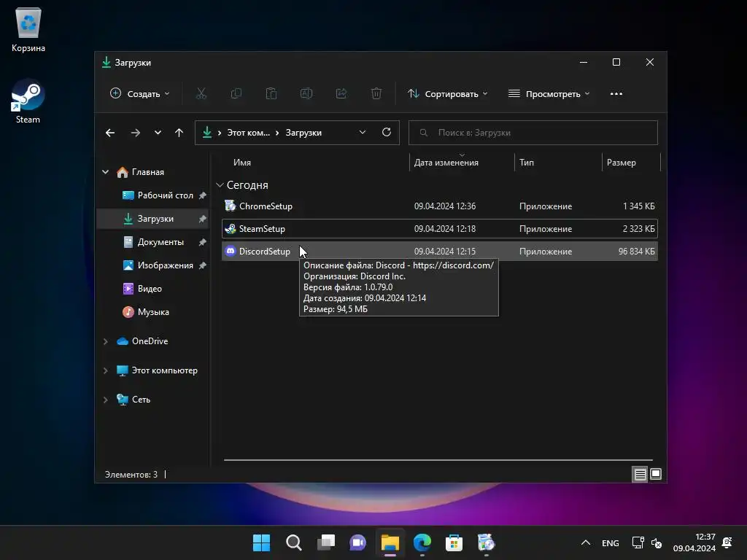The image size is (747, 560).
Task: Click the Cut scissors icon in toolbar
Action: pyautogui.click(x=201, y=94)
